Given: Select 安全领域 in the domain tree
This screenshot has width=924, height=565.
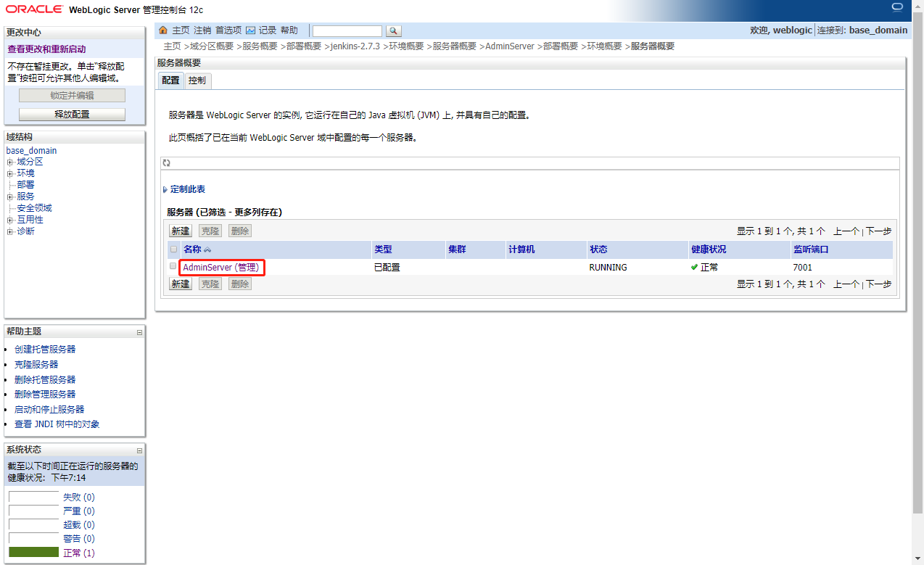Looking at the screenshot, I should coord(34,208).
